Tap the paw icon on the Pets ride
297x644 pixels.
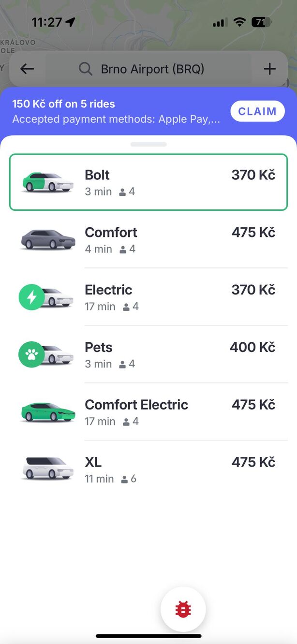[31, 354]
